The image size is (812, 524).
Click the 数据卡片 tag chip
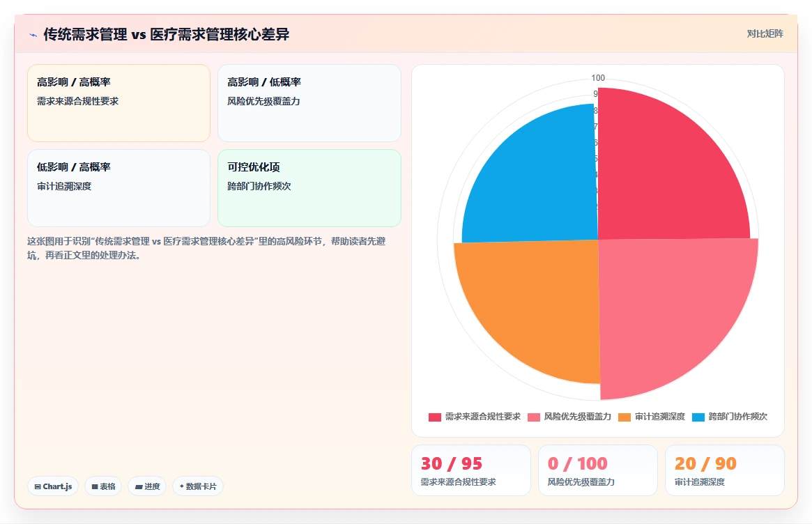point(198,486)
